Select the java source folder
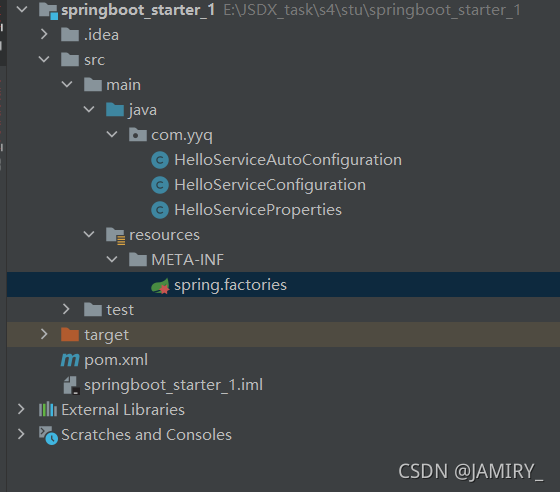 (x=131, y=110)
